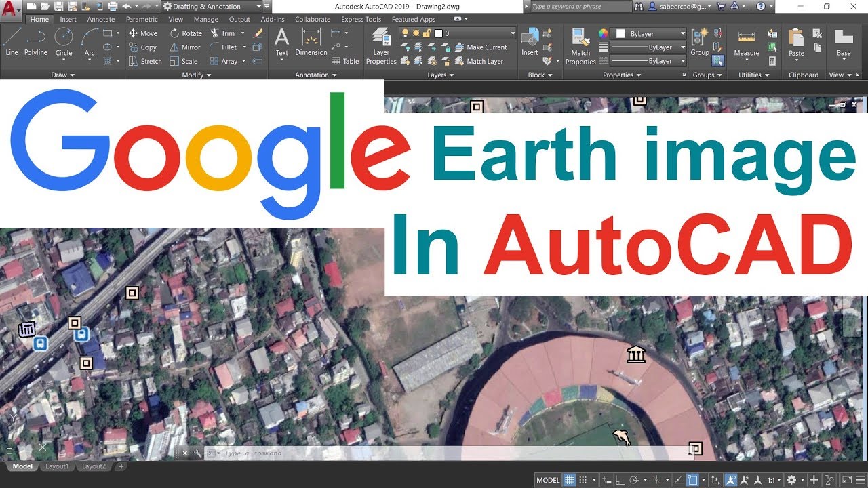
Task: Open the ByLayer linetype dropdown
Action: pos(648,61)
